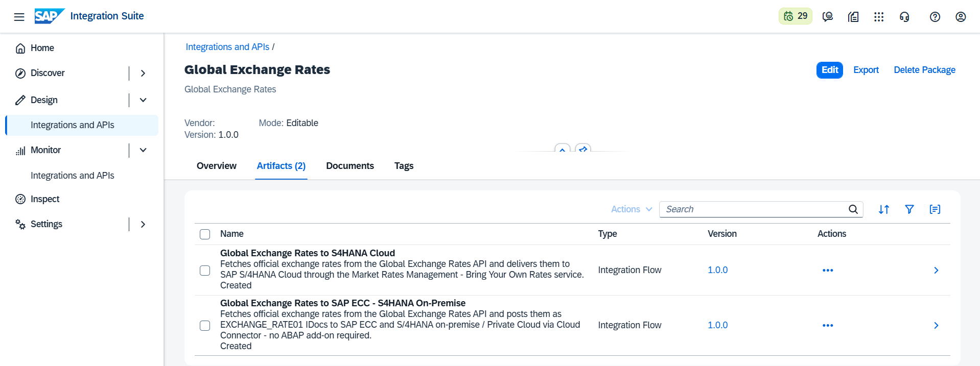This screenshot has width=980, height=366.
Task: Click the Discover compass icon
Action: (x=20, y=74)
